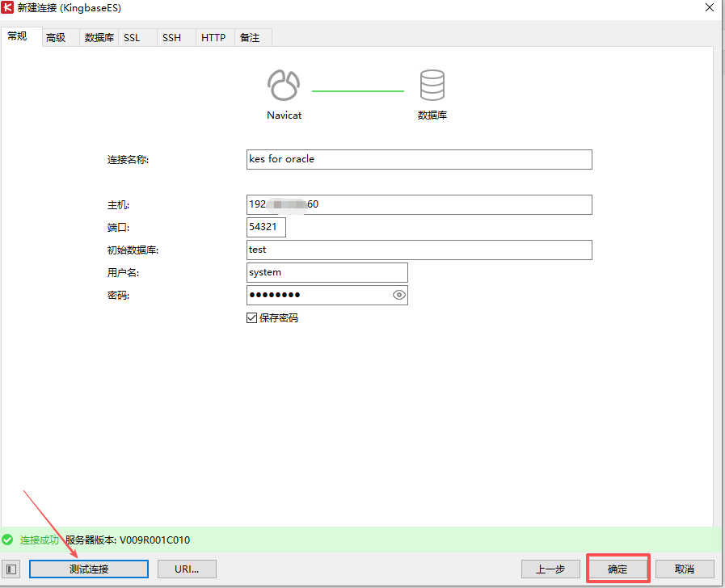Viewport: 725px width, 588px height.
Task: Click the side panel toggle icon at bottom left
Action: pos(11,569)
